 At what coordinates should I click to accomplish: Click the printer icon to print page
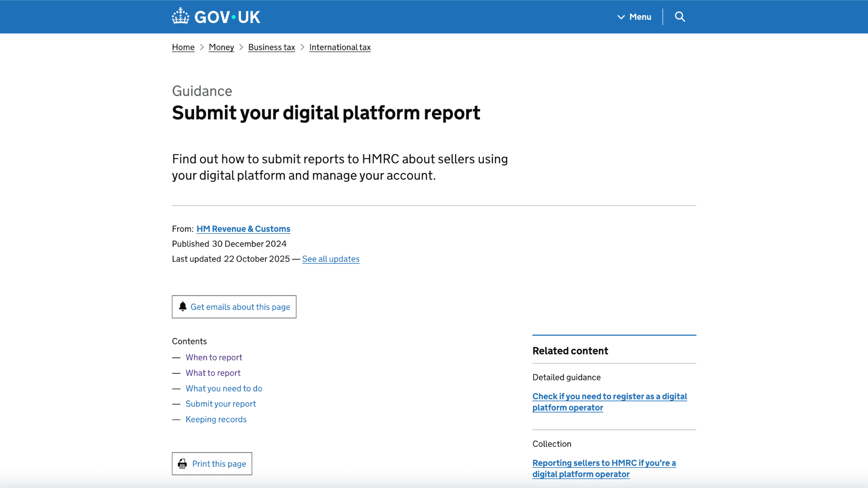coord(183,464)
